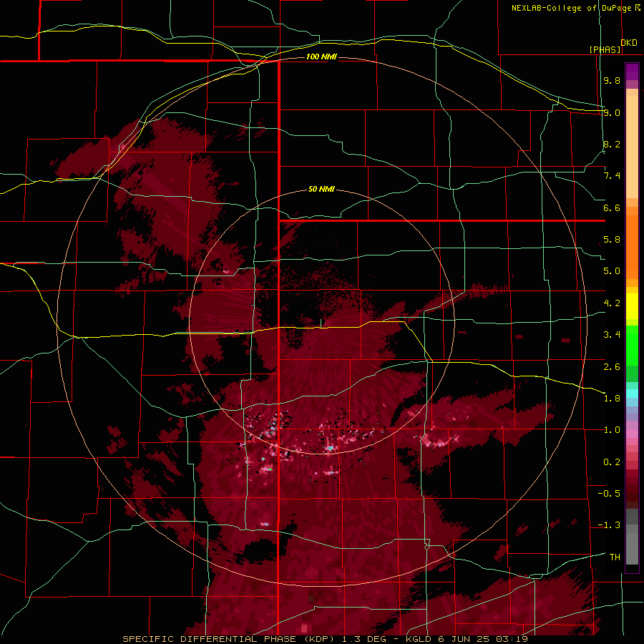Click the 1.8 scale value
The width and height of the screenshot is (644, 644).
coord(612,399)
